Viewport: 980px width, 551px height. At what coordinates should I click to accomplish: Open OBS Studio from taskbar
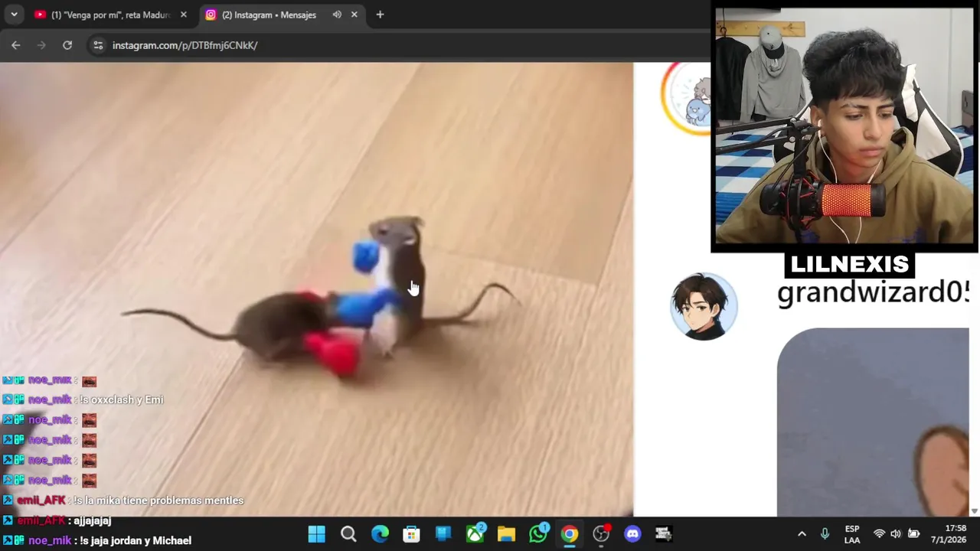pos(601,533)
